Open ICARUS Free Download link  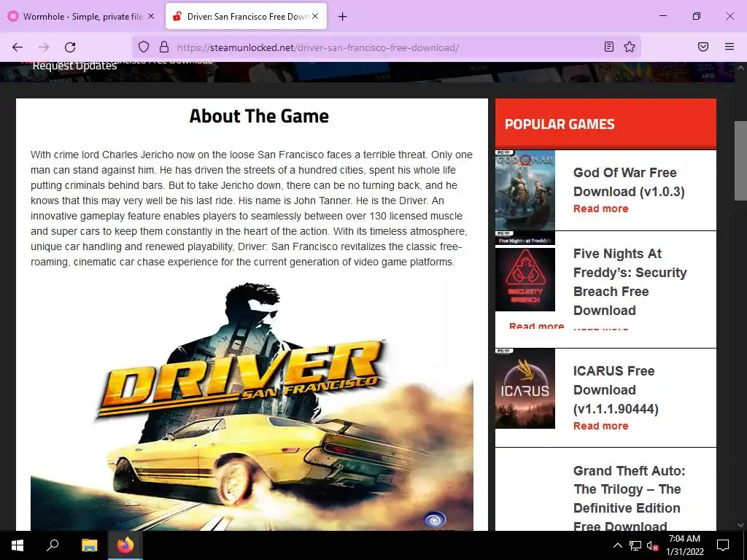coord(616,390)
